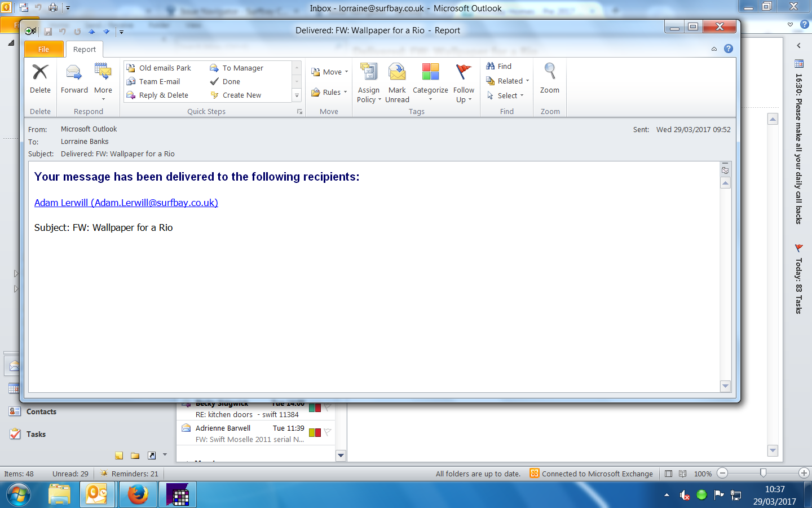
Task: Open the Categorize color menu
Action: (430, 83)
